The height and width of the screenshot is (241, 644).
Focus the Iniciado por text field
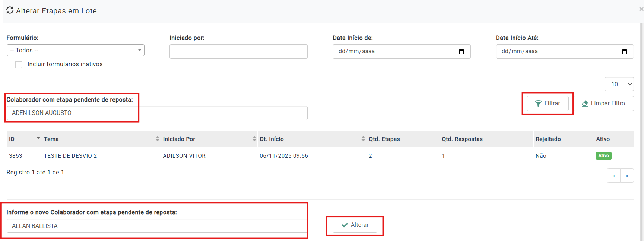(x=238, y=52)
